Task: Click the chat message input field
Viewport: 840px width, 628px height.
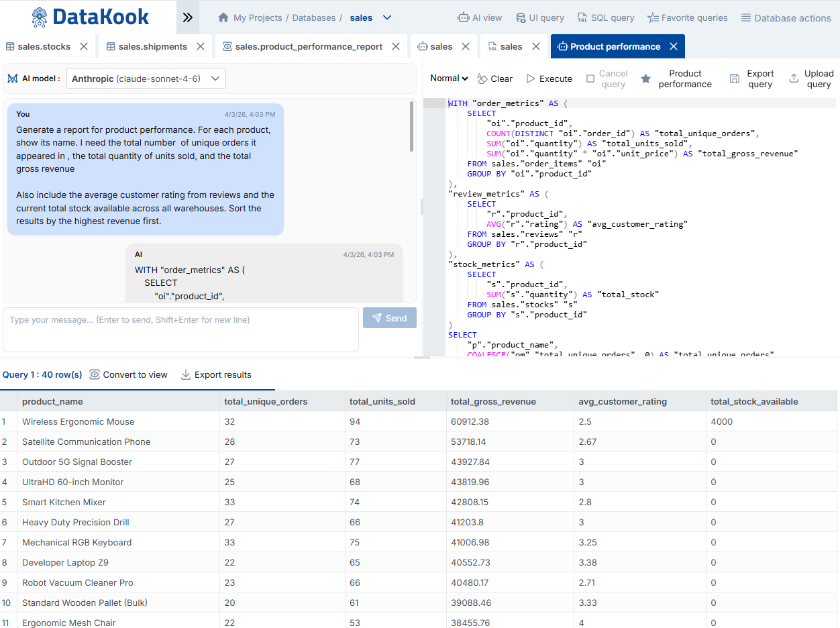Action: [180, 329]
